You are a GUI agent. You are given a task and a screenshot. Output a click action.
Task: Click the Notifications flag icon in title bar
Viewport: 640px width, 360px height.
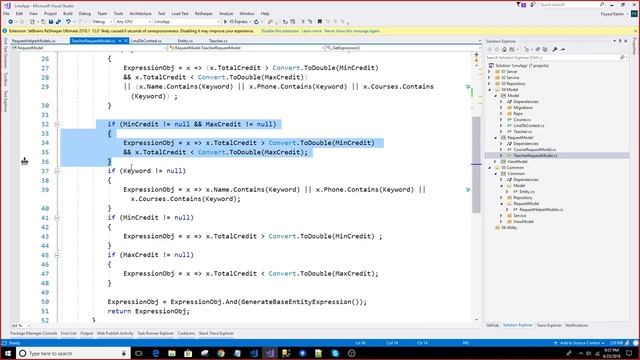(521, 4)
